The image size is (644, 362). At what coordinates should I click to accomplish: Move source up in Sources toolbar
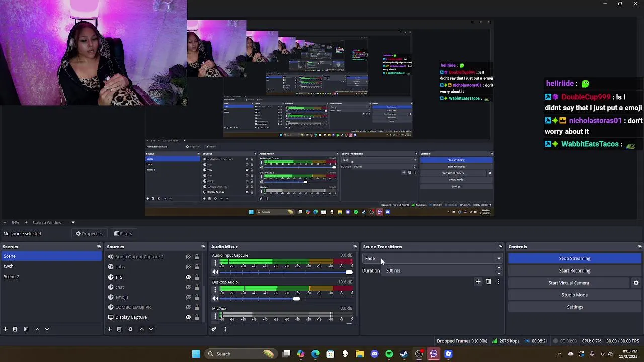pyautogui.click(x=141, y=329)
